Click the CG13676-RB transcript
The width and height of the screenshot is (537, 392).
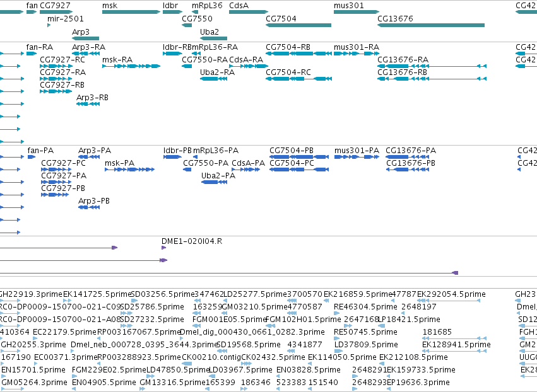(x=432, y=79)
